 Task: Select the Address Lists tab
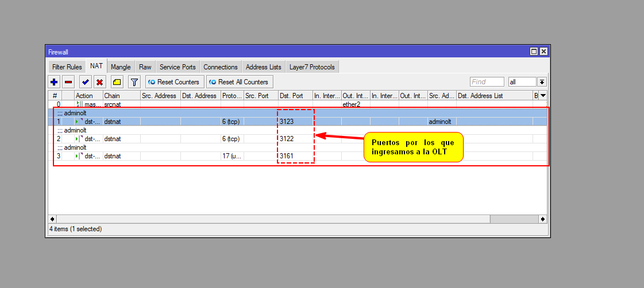click(x=263, y=67)
